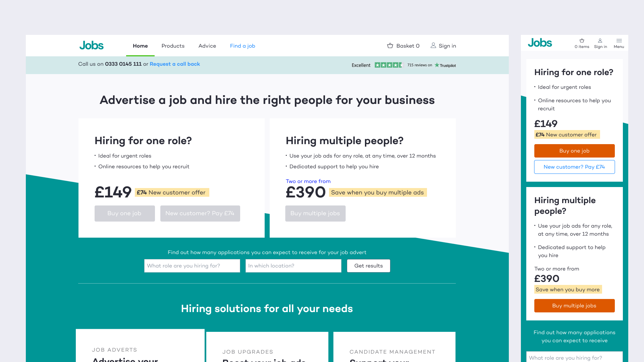Select the Home nav tab
The width and height of the screenshot is (644, 362).
140,46
